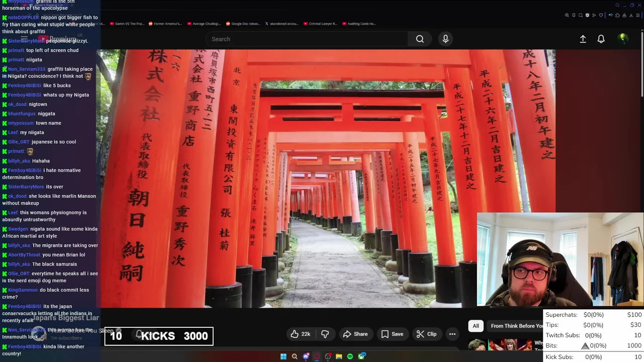The image size is (644, 362).
Task: Bookmark page with the heart icon
Action: click(x=601, y=15)
